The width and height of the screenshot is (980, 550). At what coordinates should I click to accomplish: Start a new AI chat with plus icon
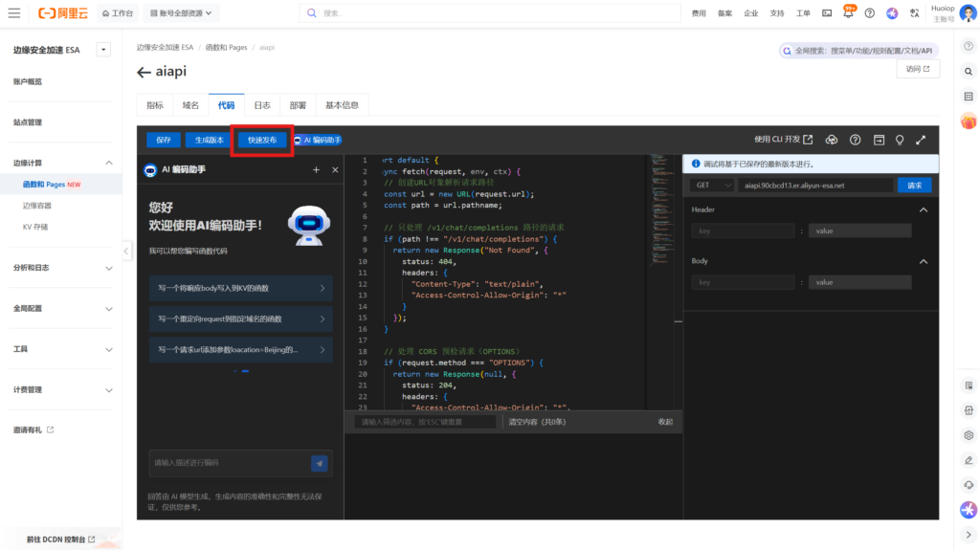tap(316, 169)
